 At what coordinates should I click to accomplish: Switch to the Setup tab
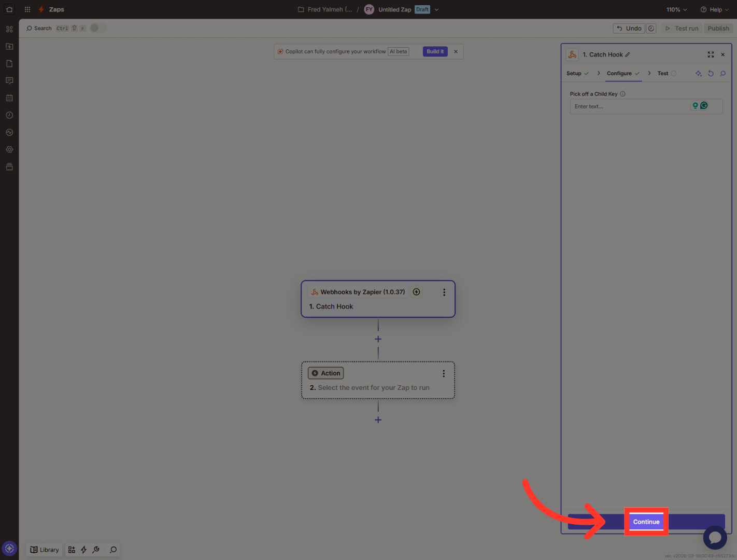coord(577,74)
